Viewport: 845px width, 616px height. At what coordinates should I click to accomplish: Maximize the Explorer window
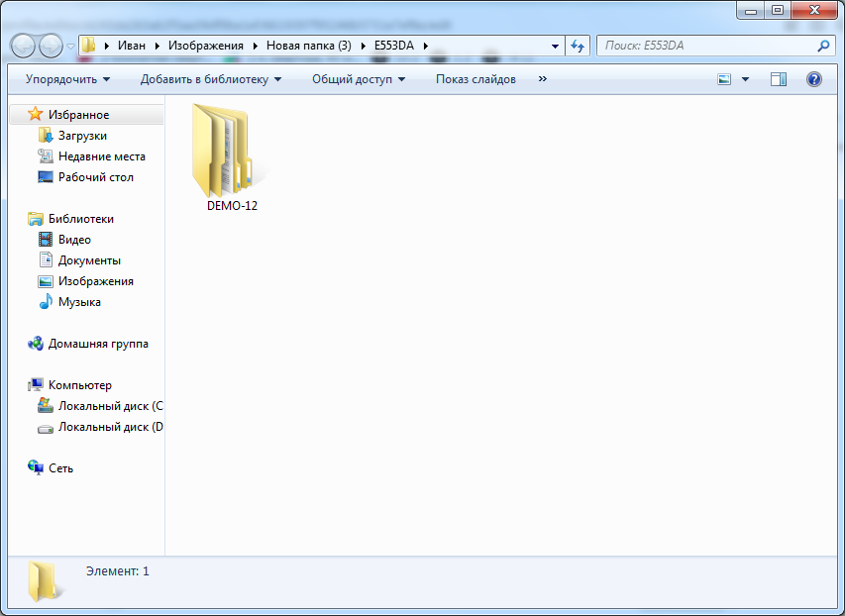tap(778, 10)
